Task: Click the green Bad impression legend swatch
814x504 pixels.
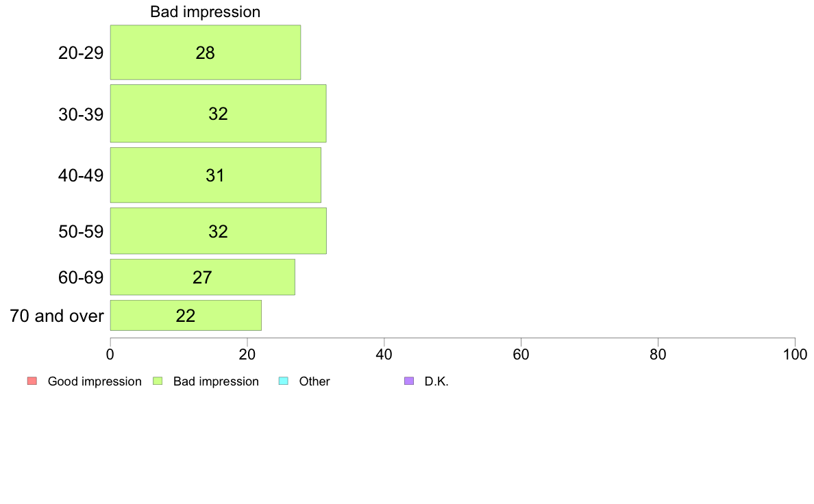Action: pyautogui.click(x=158, y=381)
